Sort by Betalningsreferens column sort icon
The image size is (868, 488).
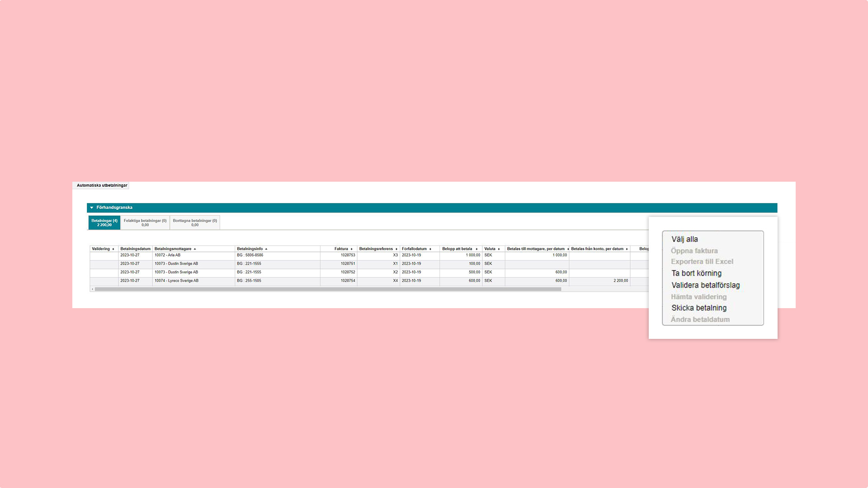(396, 249)
